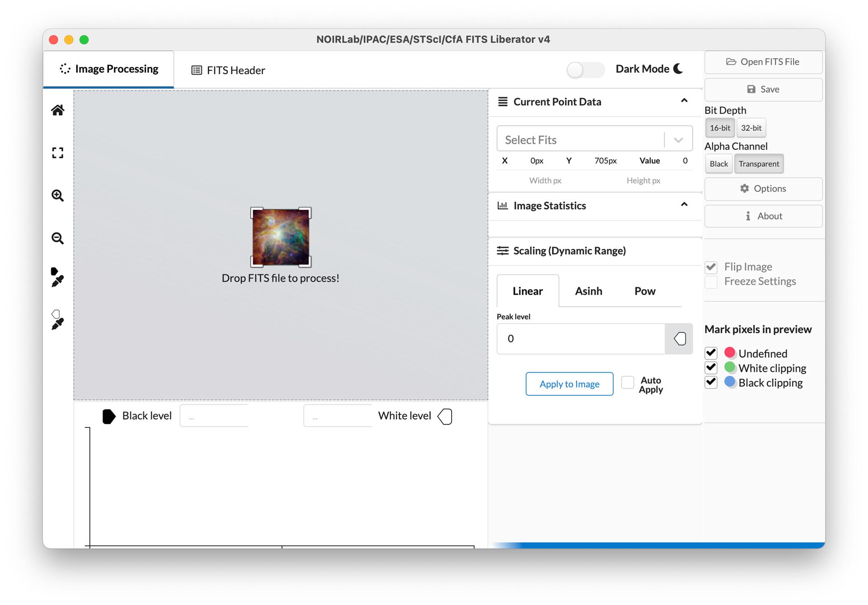Click the Save button

coord(763,89)
